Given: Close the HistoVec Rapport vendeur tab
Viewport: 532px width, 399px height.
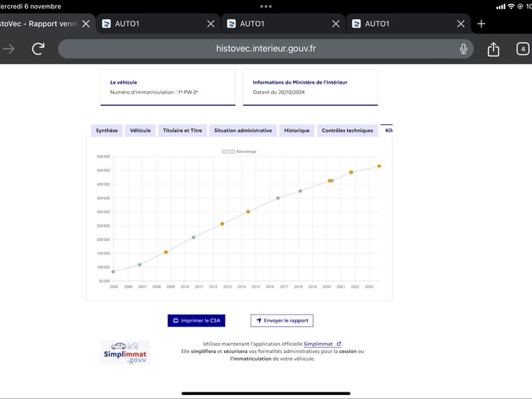Looking at the screenshot, I should pyautogui.click(x=86, y=24).
